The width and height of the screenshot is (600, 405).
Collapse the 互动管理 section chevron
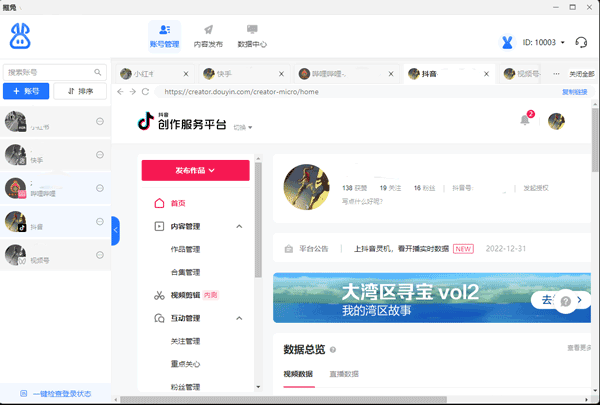click(x=239, y=318)
